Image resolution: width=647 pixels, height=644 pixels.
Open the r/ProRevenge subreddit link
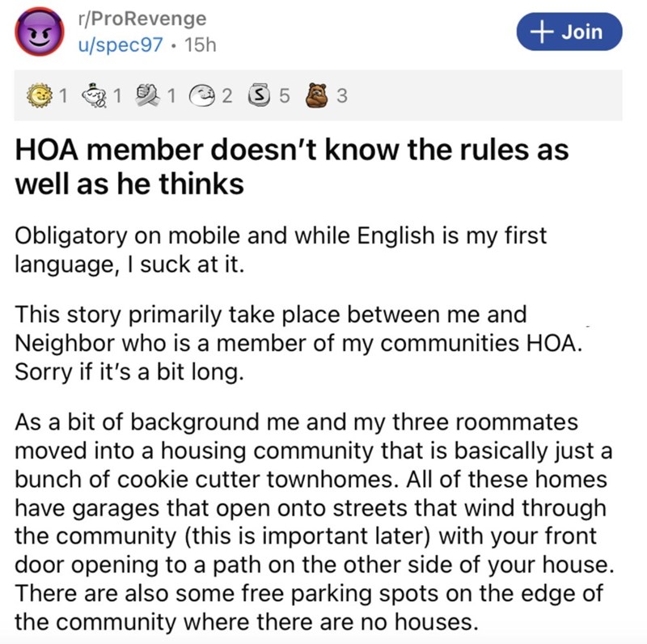click(137, 18)
